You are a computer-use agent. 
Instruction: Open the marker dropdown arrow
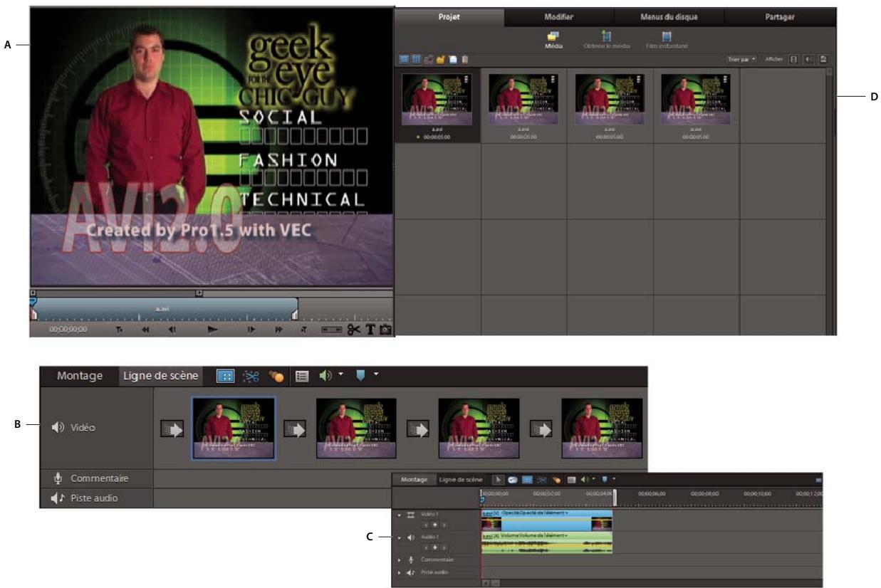click(376, 373)
